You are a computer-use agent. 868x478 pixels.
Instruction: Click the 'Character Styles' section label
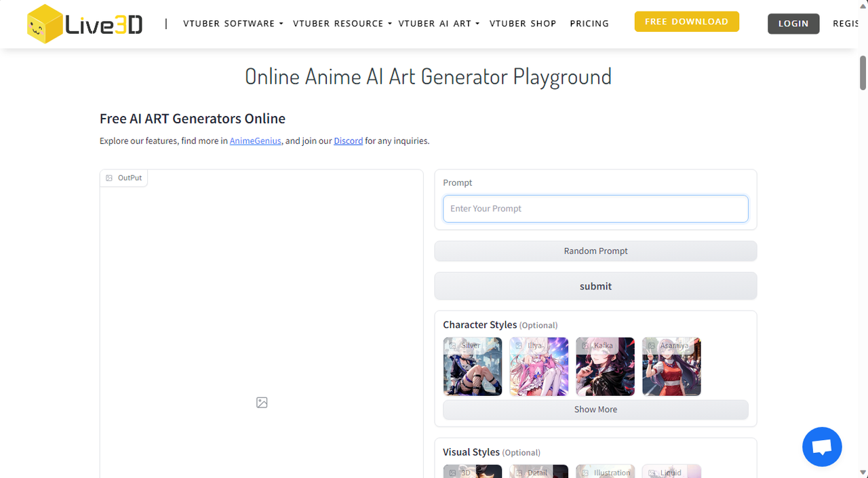pos(480,325)
